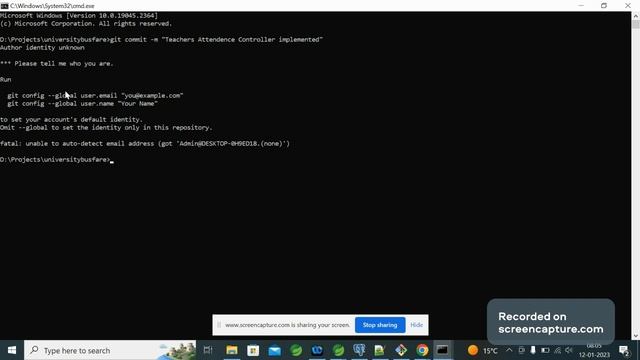Open the first green Spring Tool icon
This screenshot has height=360, width=640.
tap(296, 350)
